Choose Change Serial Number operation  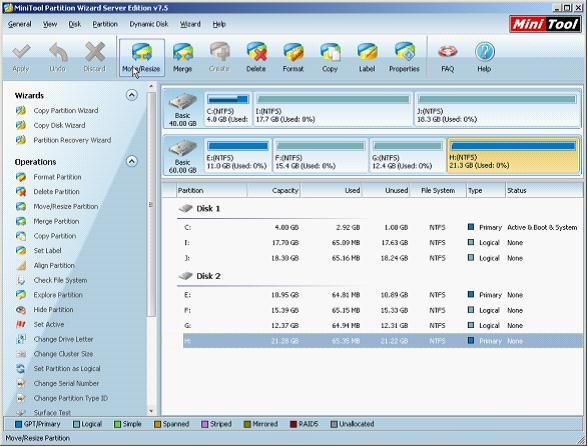[58, 384]
